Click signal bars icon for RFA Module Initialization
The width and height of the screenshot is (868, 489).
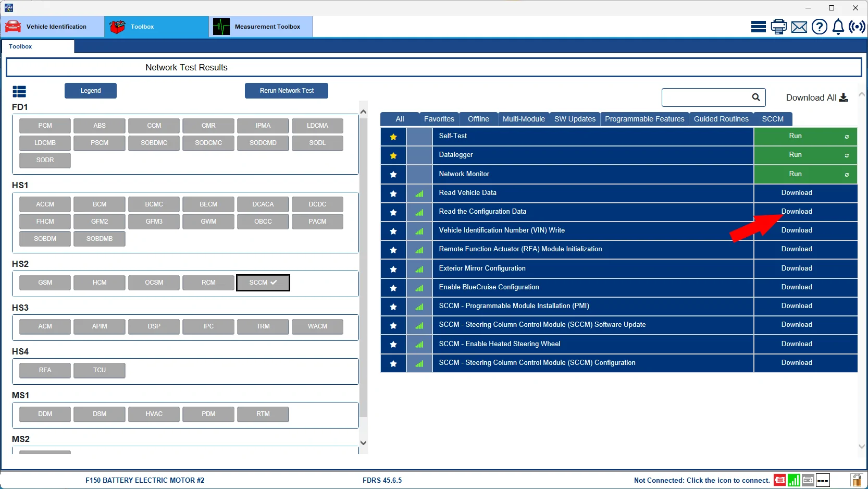pos(419,250)
